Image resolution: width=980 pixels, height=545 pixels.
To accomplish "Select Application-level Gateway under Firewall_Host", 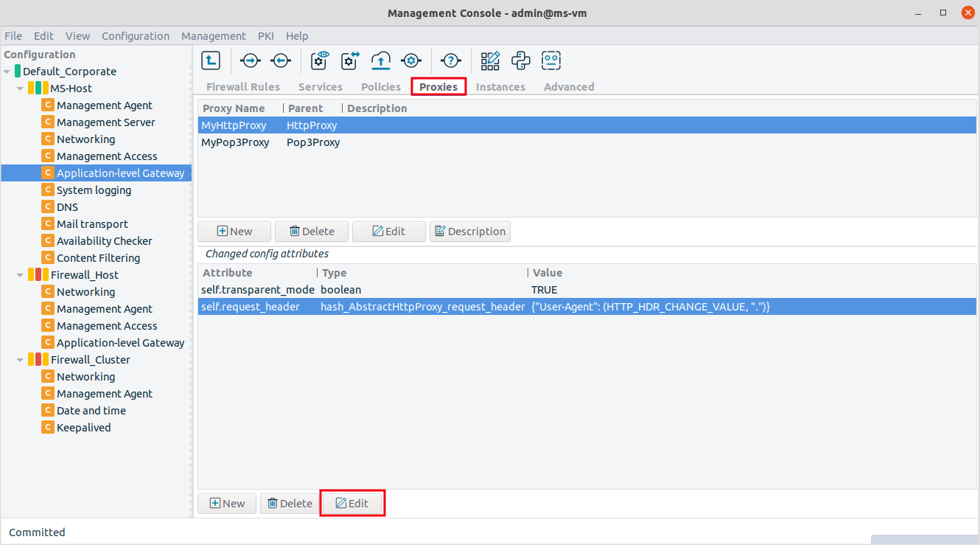I will [x=120, y=343].
